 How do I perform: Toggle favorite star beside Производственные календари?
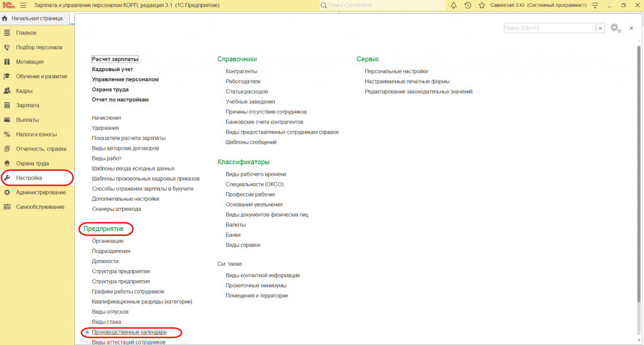coord(87,332)
